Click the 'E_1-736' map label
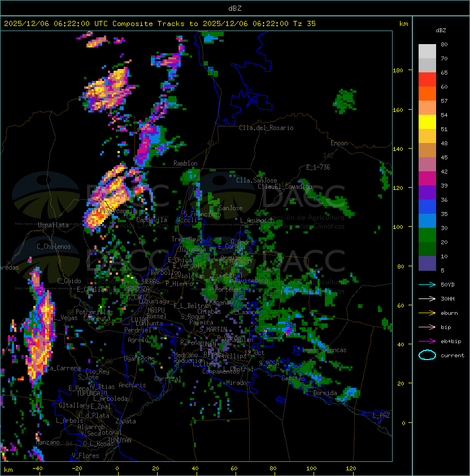The width and height of the screenshot is (470, 476). (x=318, y=167)
